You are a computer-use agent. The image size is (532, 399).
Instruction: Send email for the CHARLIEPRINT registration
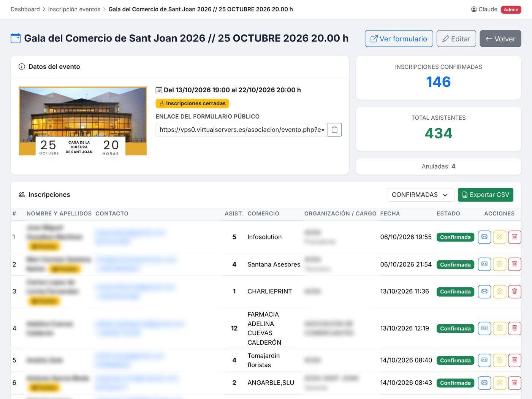pos(484,291)
